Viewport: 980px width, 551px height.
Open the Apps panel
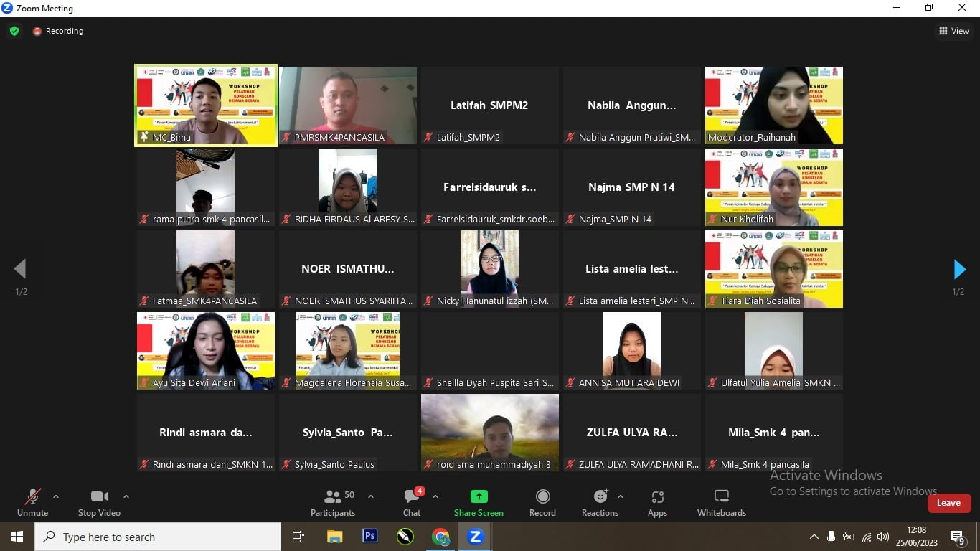[x=657, y=503]
